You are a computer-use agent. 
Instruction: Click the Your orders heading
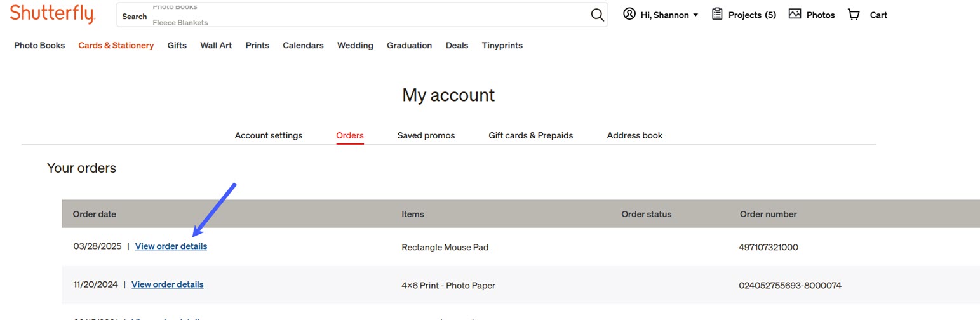tap(81, 168)
